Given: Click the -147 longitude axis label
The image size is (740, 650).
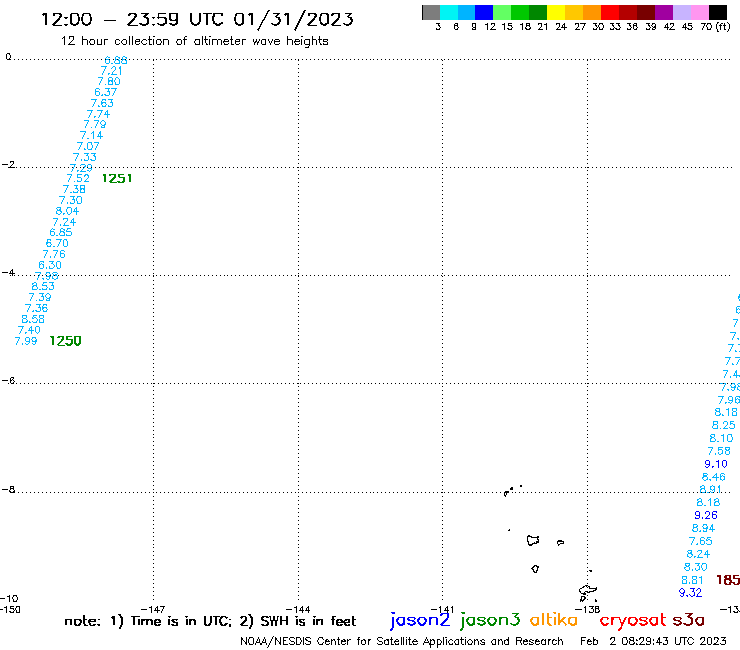Looking at the screenshot, I should tap(153, 609).
